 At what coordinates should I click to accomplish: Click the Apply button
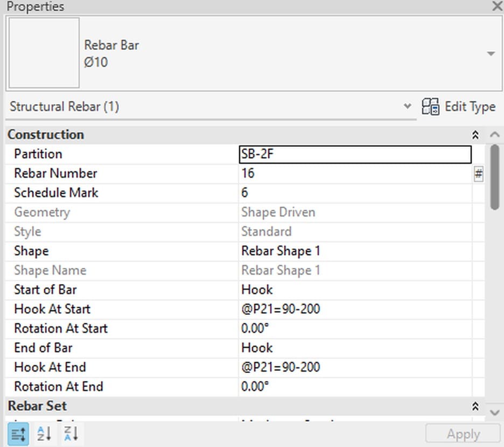[x=463, y=434]
